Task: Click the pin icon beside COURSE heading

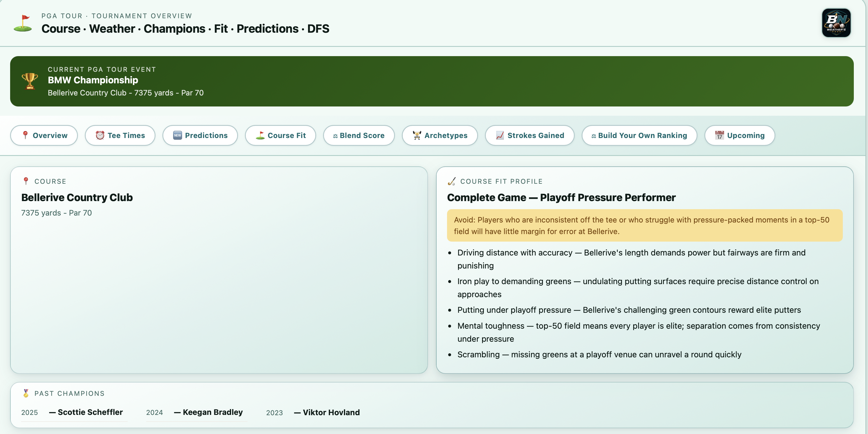Action: coord(26,181)
